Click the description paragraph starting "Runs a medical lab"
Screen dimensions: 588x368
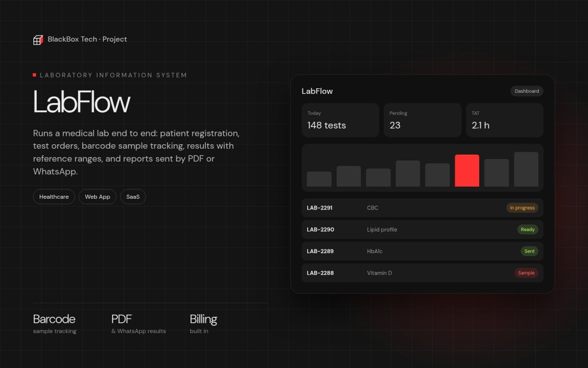[x=137, y=152]
